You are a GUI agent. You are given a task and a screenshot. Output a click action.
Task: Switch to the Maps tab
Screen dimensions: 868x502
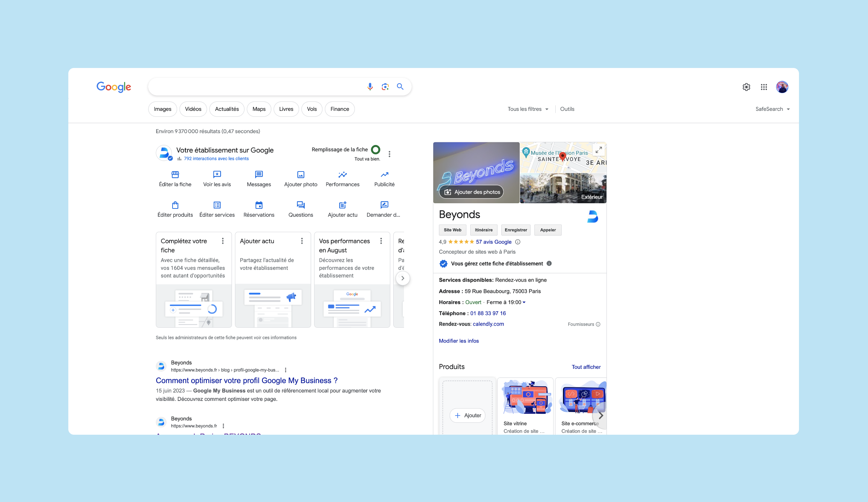[x=259, y=109]
